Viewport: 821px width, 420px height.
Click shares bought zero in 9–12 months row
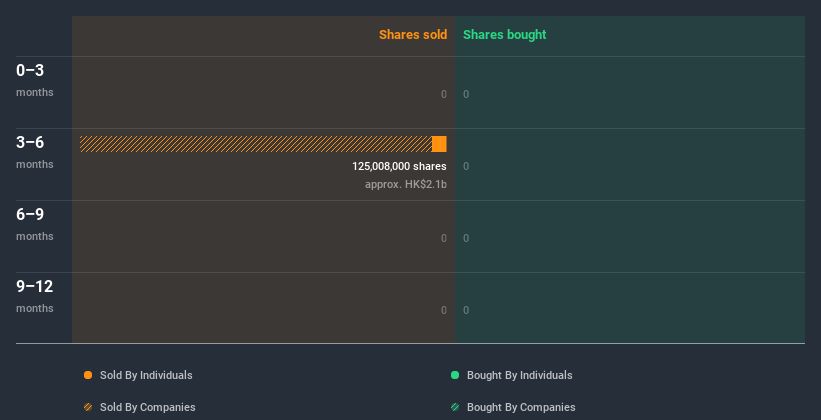click(x=466, y=311)
